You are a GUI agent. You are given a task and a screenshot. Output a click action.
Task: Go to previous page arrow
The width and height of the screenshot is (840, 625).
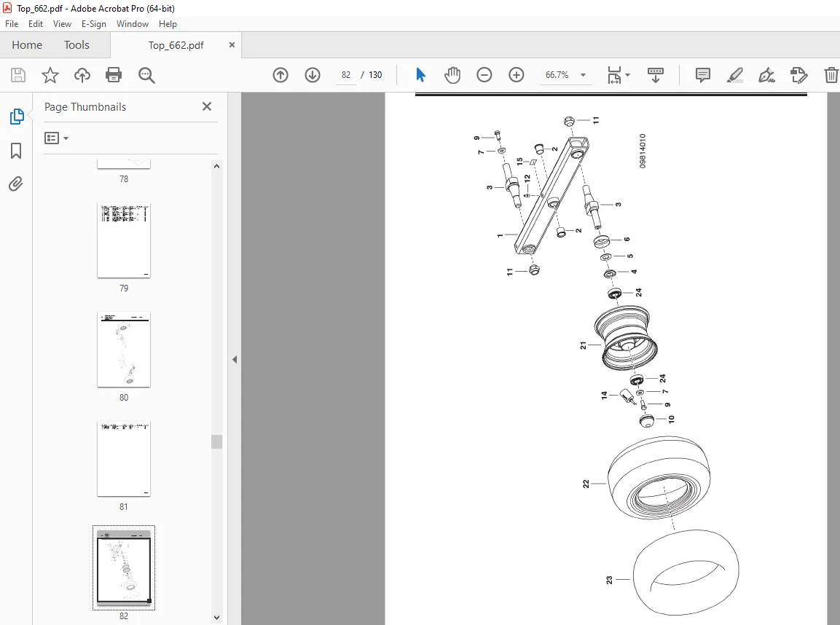click(x=280, y=75)
